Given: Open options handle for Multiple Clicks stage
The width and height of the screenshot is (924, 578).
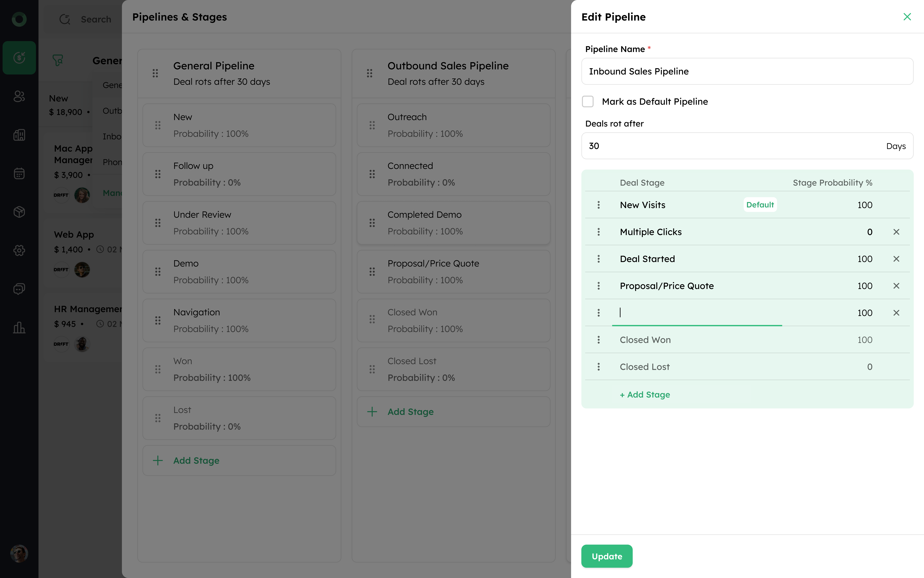Looking at the screenshot, I should point(599,232).
